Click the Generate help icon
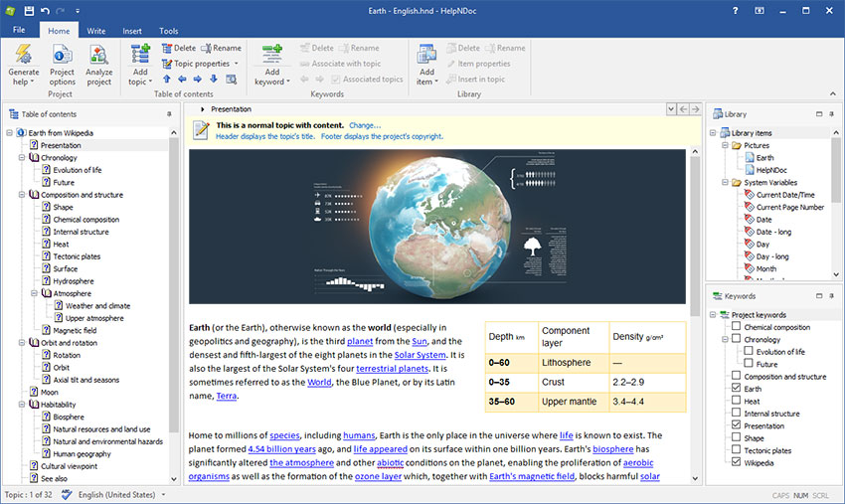 [x=24, y=56]
